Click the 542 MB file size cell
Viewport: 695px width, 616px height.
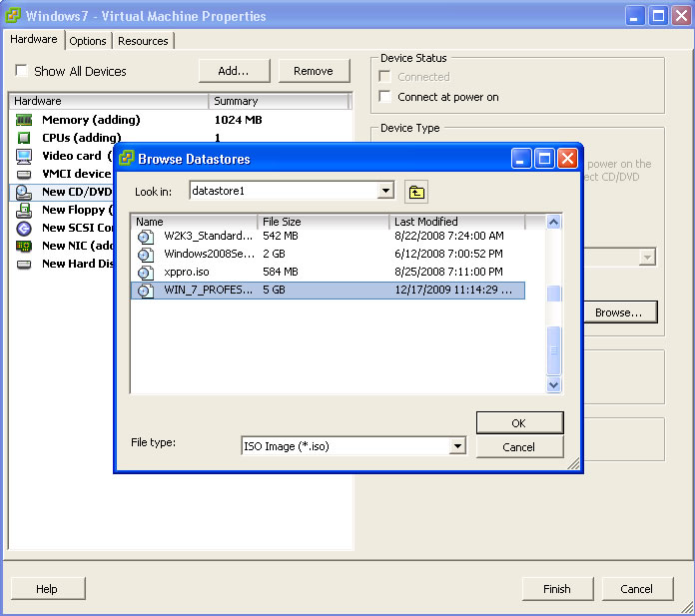tap(281, 236)
